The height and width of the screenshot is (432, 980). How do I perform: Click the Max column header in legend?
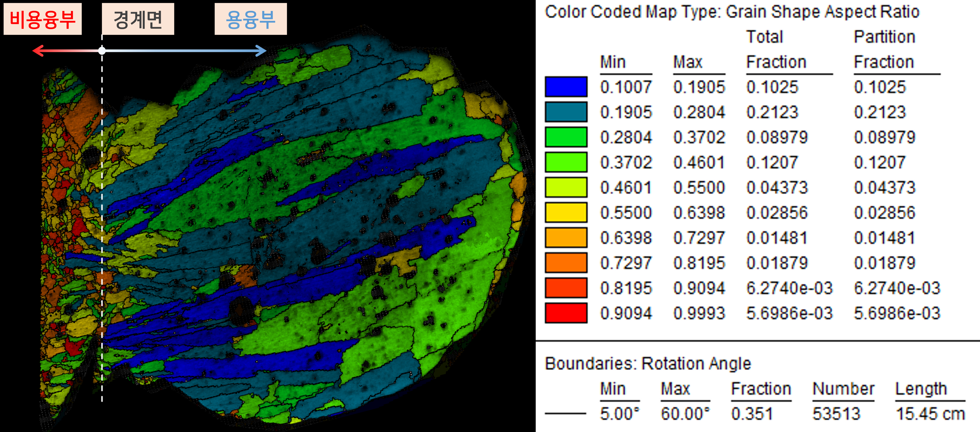[688, 62]
